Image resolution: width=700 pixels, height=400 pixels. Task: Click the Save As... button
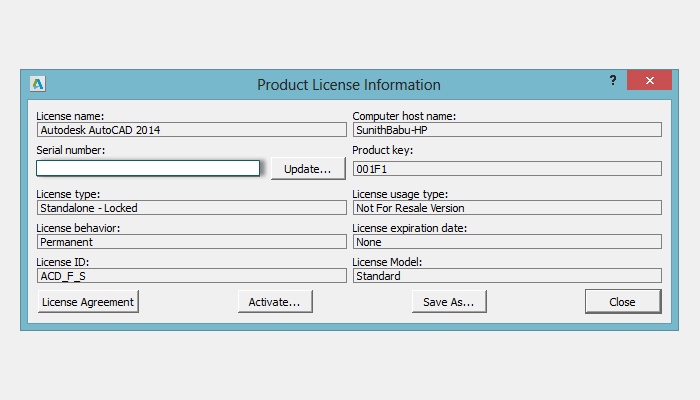coord(449,302)
